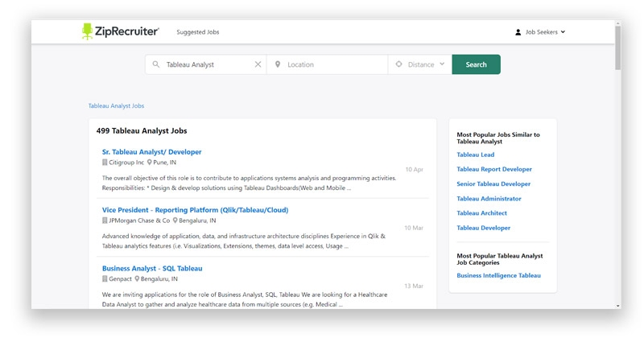Open the Sr. Tableau Analyst/ Developer job
644x338 pixels.
pos(151,151)
